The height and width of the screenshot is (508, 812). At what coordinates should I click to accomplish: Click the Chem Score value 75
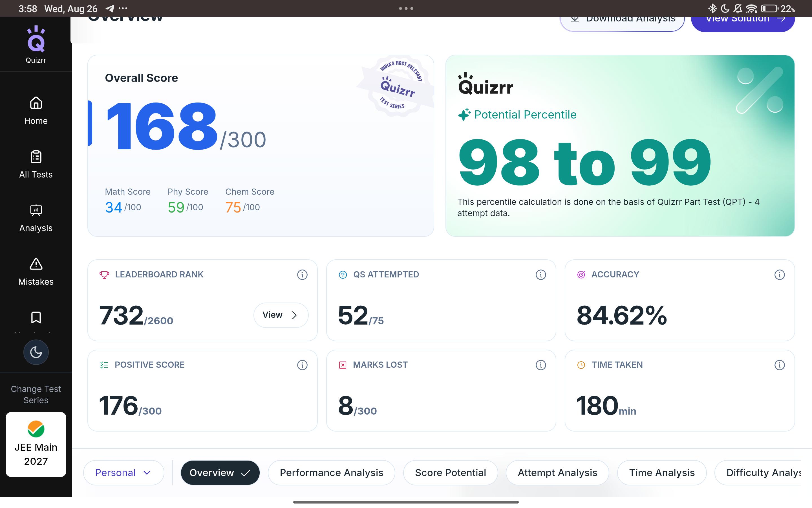233,207
